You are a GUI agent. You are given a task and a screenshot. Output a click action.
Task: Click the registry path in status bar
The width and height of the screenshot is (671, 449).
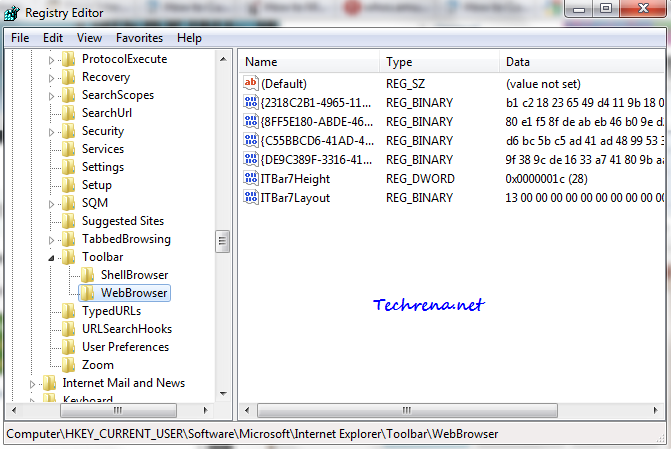(252, 434)
